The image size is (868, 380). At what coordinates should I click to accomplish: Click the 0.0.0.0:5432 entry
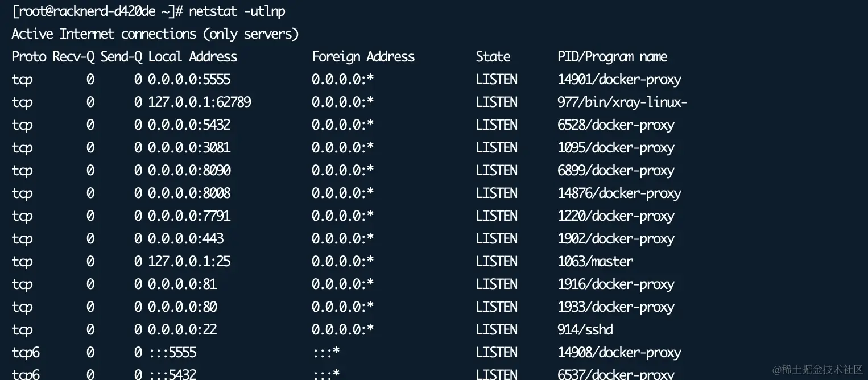(189, 125)
